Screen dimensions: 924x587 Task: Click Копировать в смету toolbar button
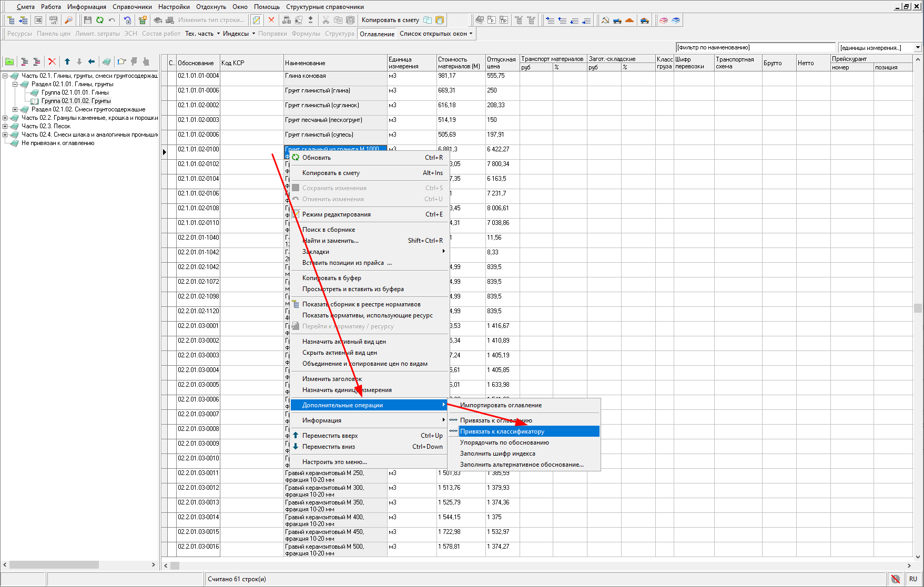(x=390, y=20)
